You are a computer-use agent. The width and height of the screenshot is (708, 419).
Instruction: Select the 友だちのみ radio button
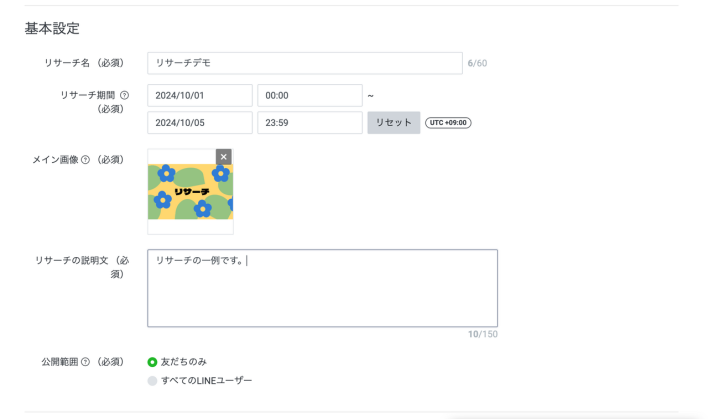[152, 362]
